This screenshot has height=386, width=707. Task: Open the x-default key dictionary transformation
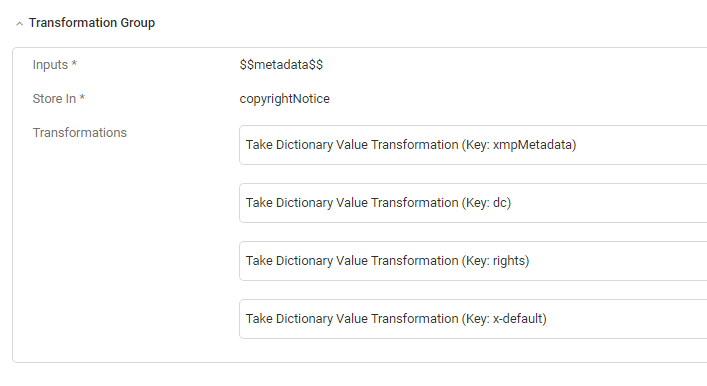pos(473,319)
